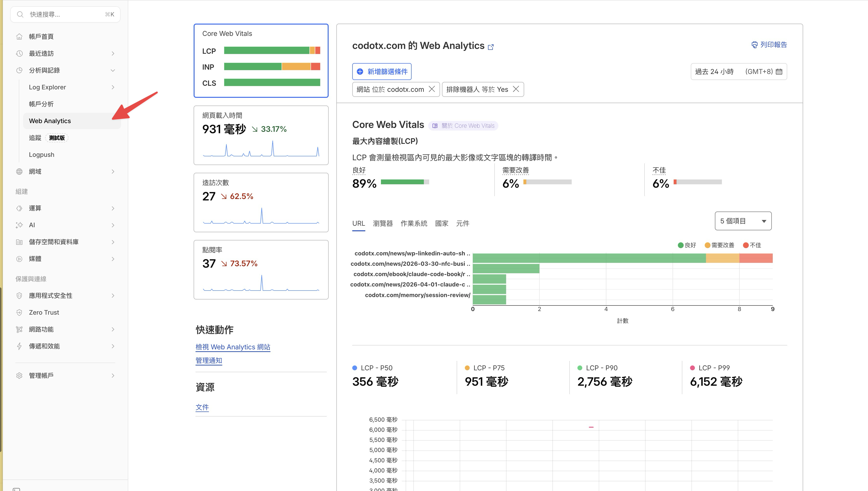Open the AI section sparkle icon
This screenshot has height=491, width=868.
[x=20, y=225]
